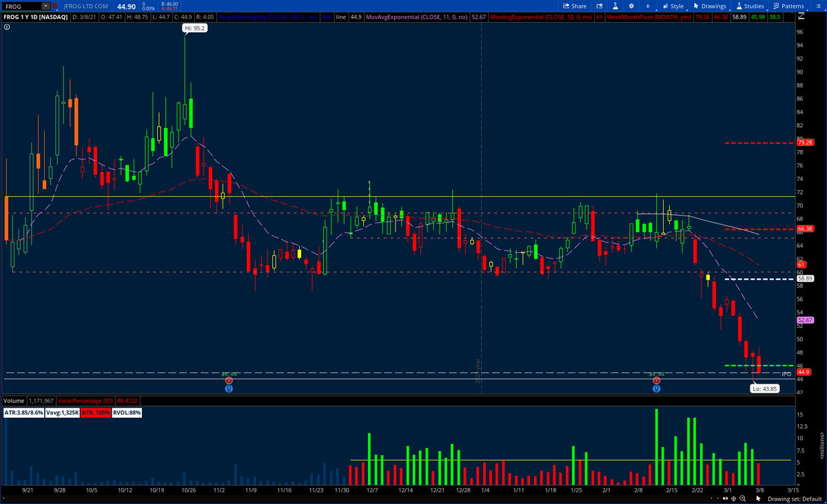Viewport: 827px width, 504px height.
Task: Click the 58.89 white pivot price tag
Action: tap(806, 279)
